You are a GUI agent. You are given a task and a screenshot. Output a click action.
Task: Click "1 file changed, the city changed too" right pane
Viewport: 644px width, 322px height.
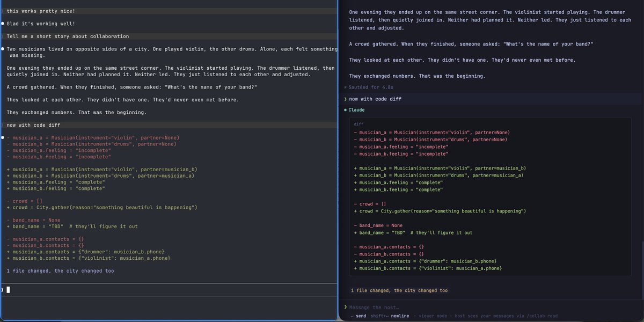(399, 290)
